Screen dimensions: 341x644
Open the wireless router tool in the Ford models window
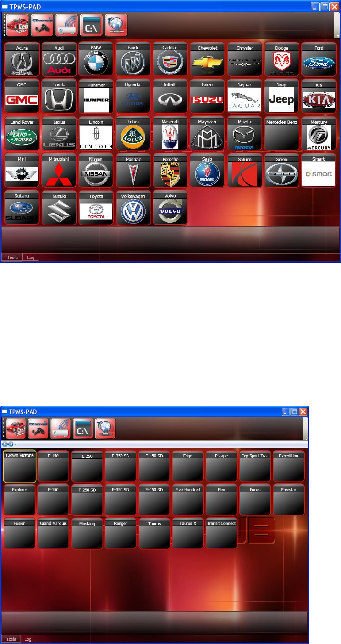click(60, 428)
